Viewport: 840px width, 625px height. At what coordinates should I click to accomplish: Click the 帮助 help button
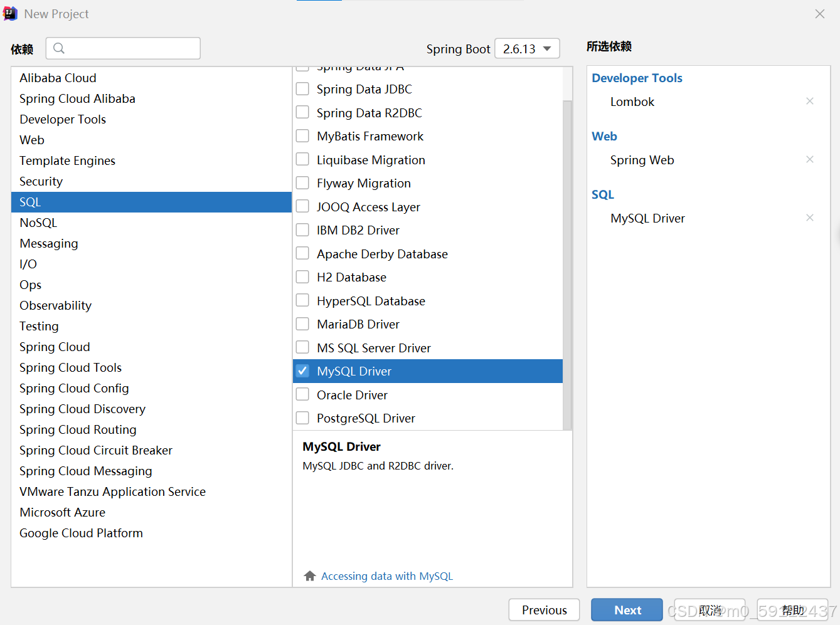click(792, 610)
